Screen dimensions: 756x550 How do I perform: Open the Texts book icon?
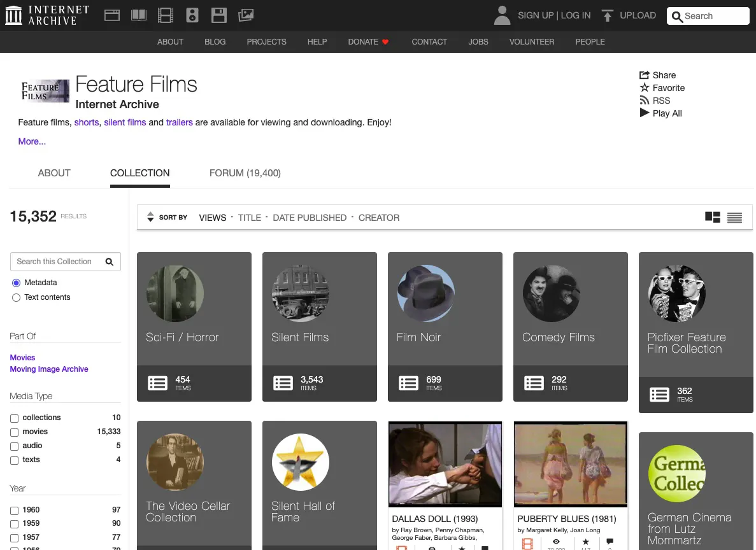pyautogui.click(x=139, y=15)
